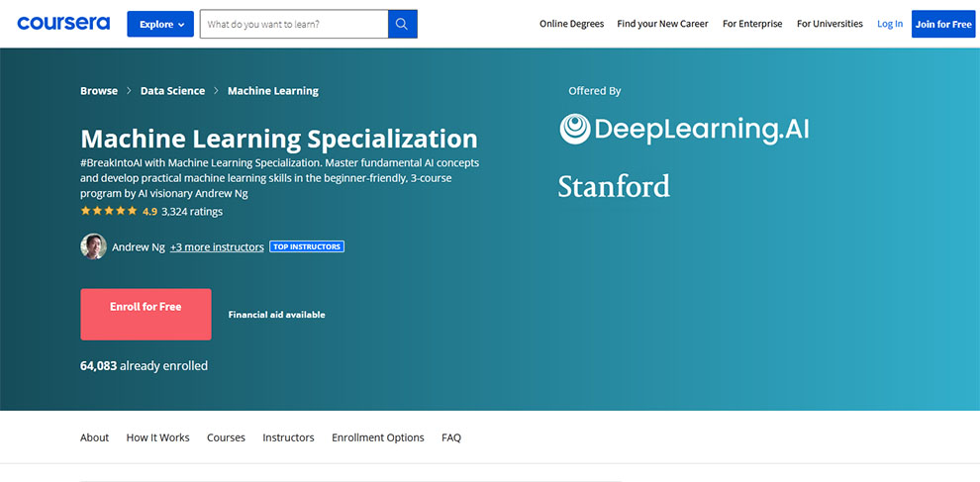Switch to the How It Works tab

[x=157, y=437]
